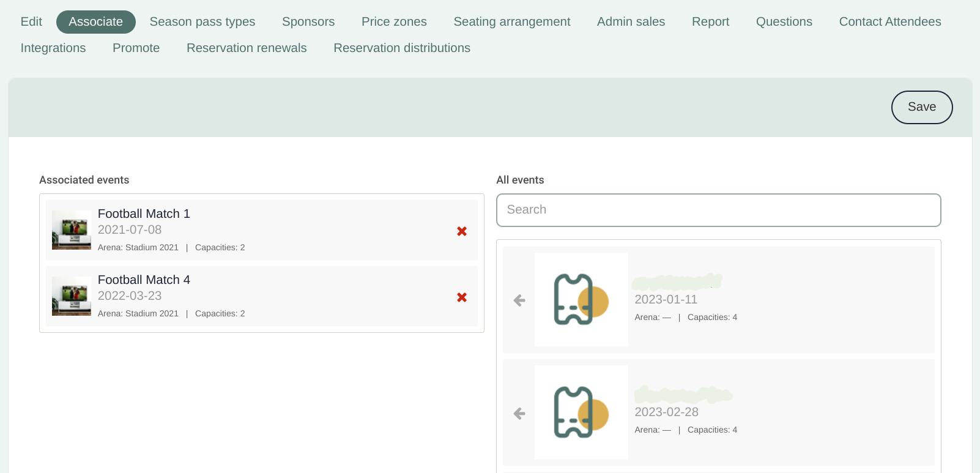This screenshot has height=473, width=980.
Task: Add the 2023-02-28 event with left arrow
Action: pyautogui.click(x=519, y=414)
